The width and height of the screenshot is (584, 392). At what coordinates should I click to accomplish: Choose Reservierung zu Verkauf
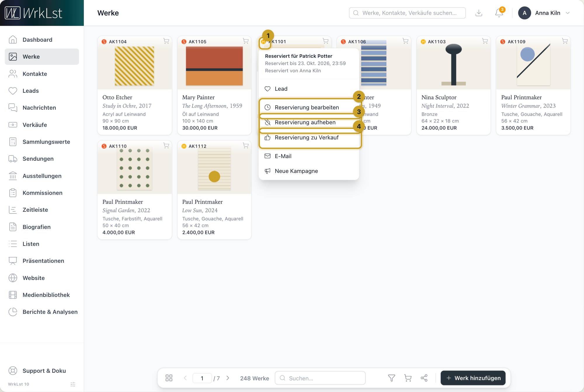tap(309, 138)
